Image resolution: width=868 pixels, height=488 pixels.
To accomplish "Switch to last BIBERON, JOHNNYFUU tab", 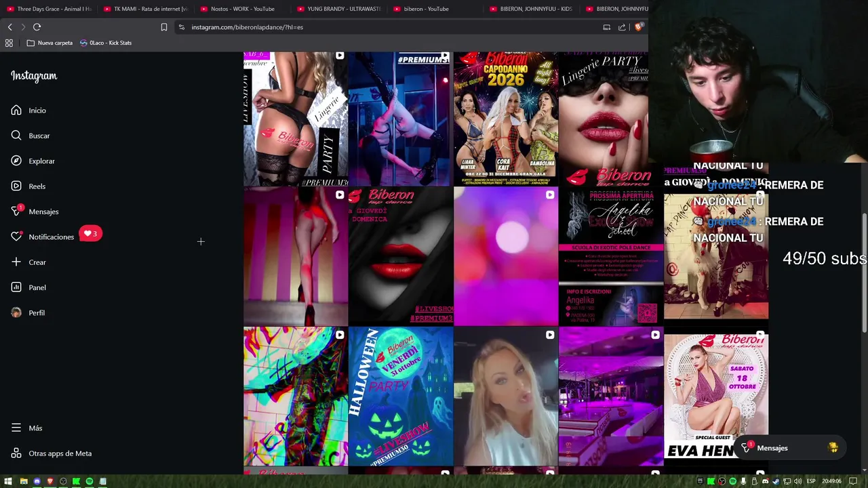I will click(x=616, y=9).
